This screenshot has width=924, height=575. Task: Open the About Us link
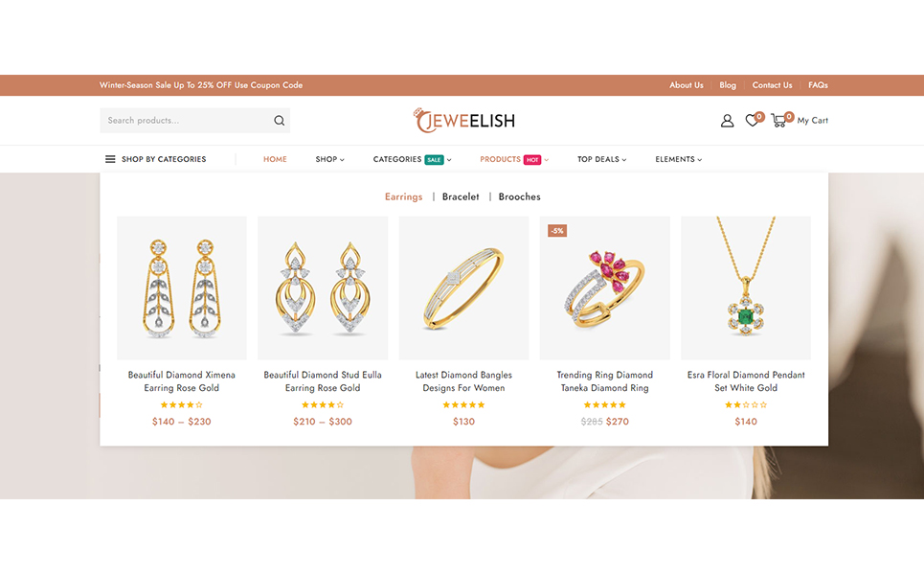[x=686, y=85]
